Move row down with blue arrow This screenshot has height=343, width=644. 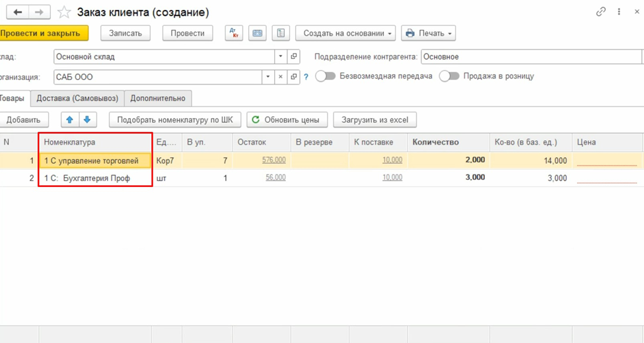87,120
